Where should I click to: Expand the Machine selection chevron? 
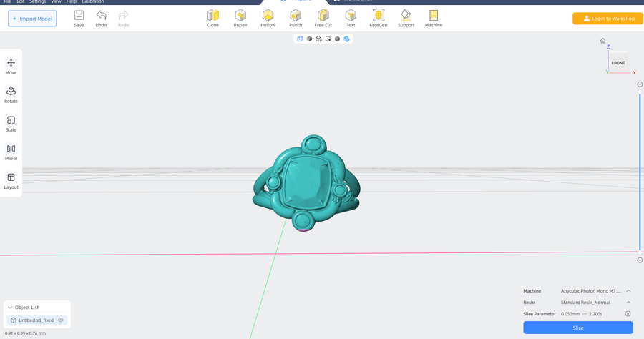click(x=628, y=291)
